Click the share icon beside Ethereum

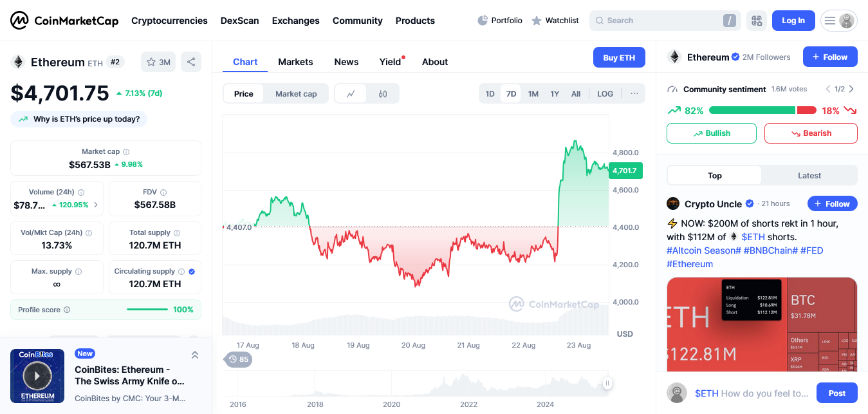click(191, 62)
